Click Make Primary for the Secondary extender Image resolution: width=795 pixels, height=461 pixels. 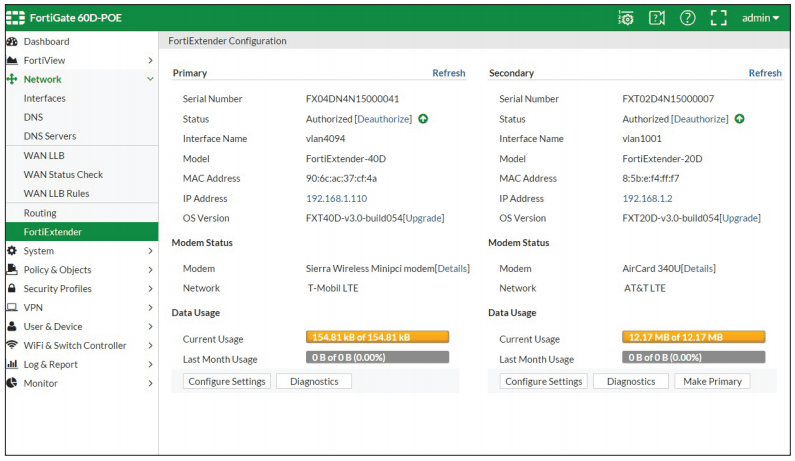[712, 381]
